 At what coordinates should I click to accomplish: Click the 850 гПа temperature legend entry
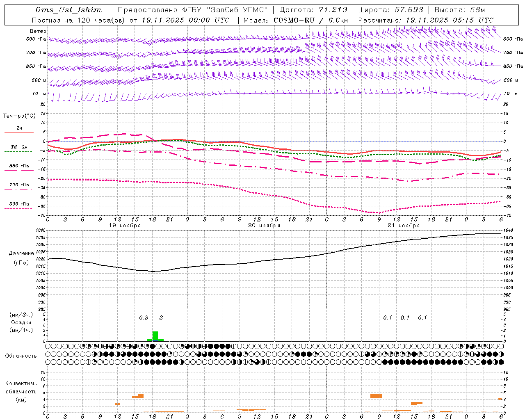tap(19, 166)
